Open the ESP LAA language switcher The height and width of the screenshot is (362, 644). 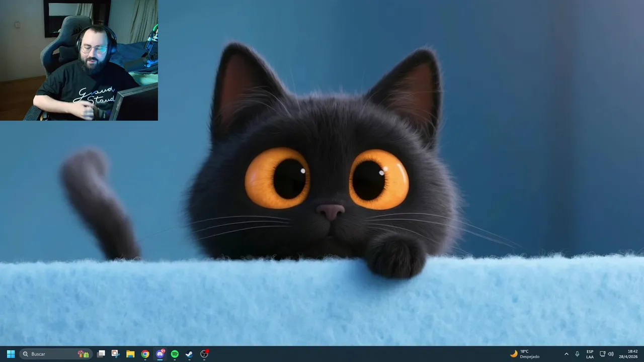pyautogui.click(x=590, y=354)
